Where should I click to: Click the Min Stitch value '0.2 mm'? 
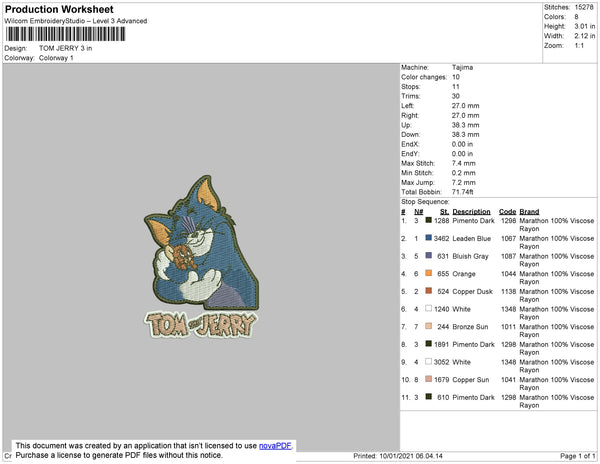tap(464, 173)
